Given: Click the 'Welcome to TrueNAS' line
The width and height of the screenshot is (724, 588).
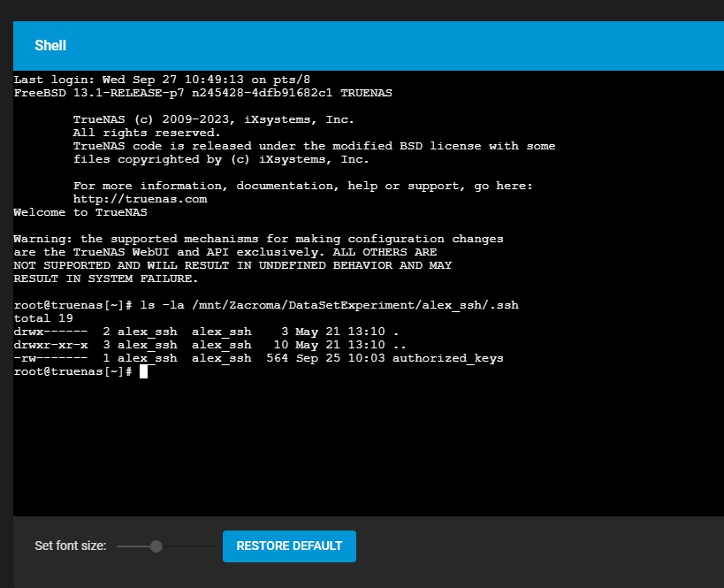Looking at the screenshot, I should pyautogui.click(x=80, y=212).
